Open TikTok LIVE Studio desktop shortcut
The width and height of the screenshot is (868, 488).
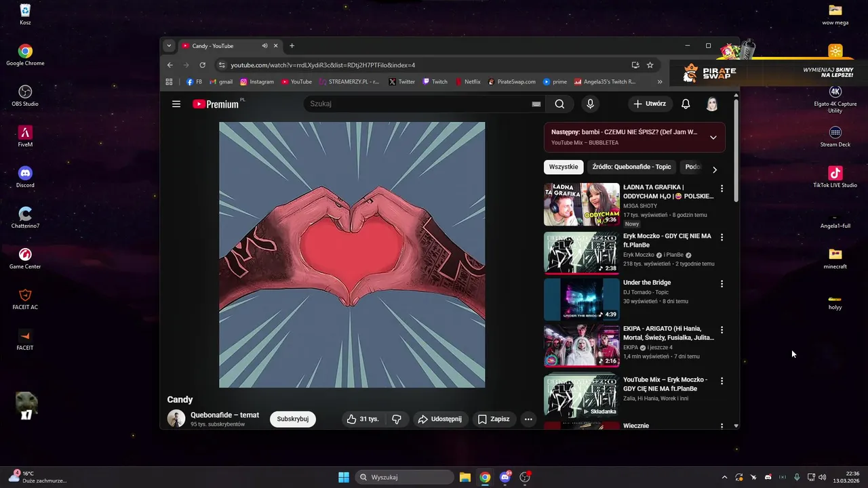coord(835,177)
